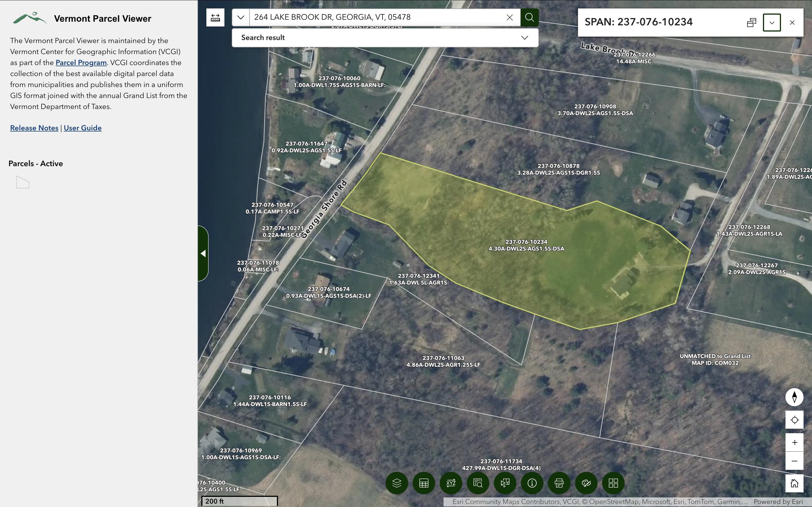Collapse the SPAN 237-076-10234 popup
Image resolution: width=812 pixels, height=507 pixels.
click(771, 23)
